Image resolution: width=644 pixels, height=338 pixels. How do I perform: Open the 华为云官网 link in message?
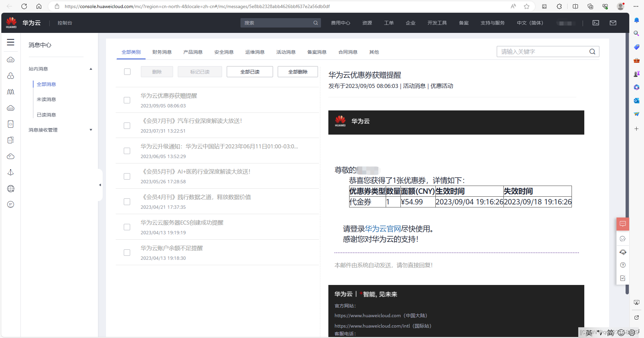383,229
